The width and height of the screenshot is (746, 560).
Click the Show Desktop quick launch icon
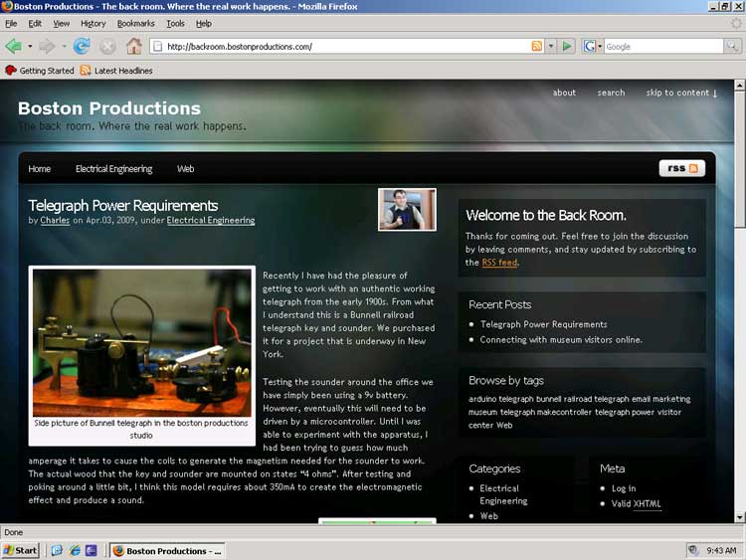tap(57, 550)
